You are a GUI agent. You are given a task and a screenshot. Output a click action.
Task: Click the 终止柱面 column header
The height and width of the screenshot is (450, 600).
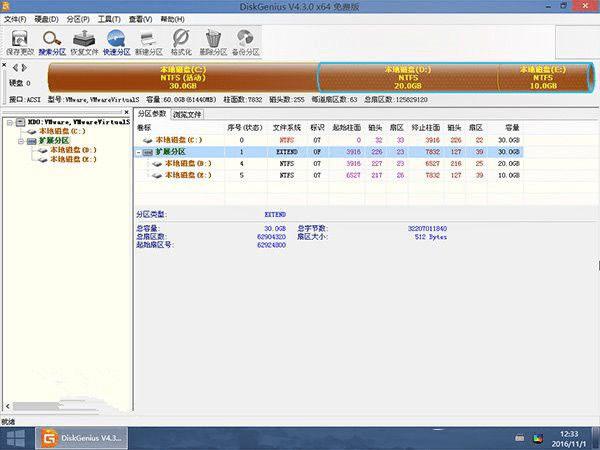[x=426, y=128]
